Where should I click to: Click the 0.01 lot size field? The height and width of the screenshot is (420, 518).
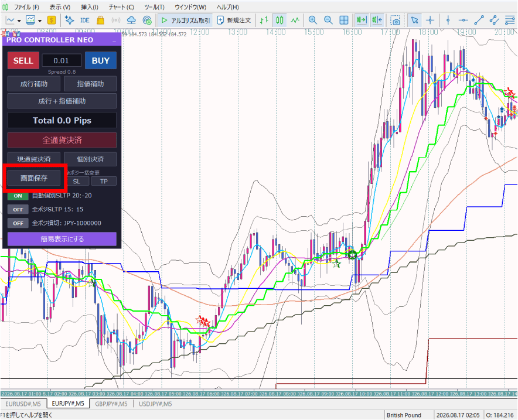click(x=62, y=60)
